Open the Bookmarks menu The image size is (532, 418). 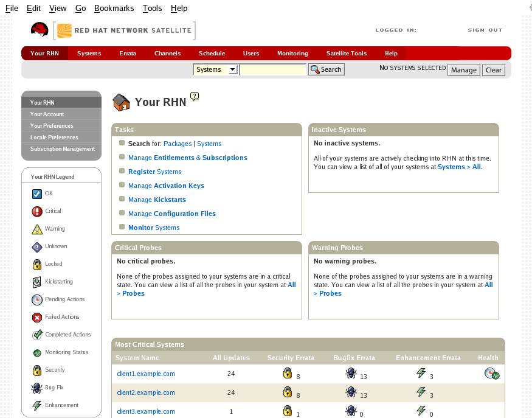click(114, 8)
